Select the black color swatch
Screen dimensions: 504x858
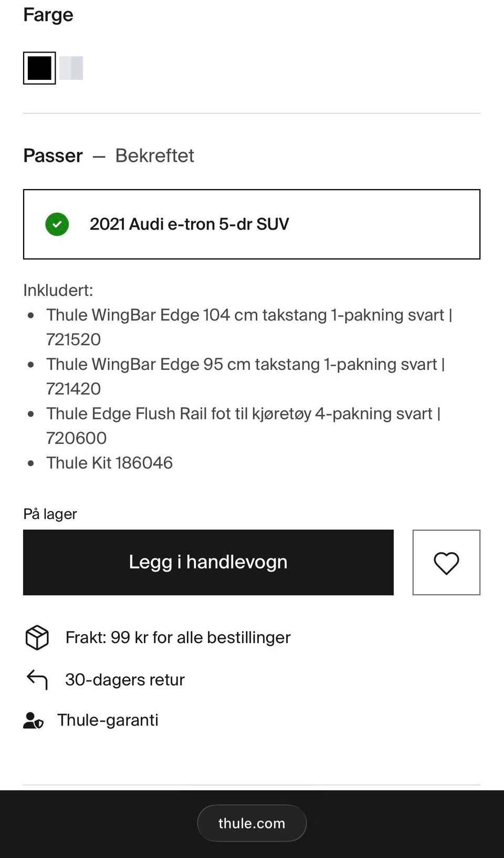click(x=39, y=68)
